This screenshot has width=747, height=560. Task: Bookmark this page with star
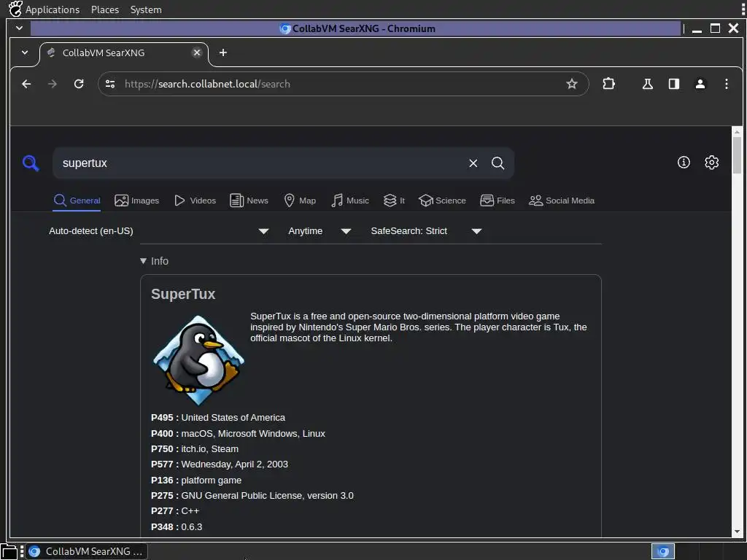pos(572,84)
